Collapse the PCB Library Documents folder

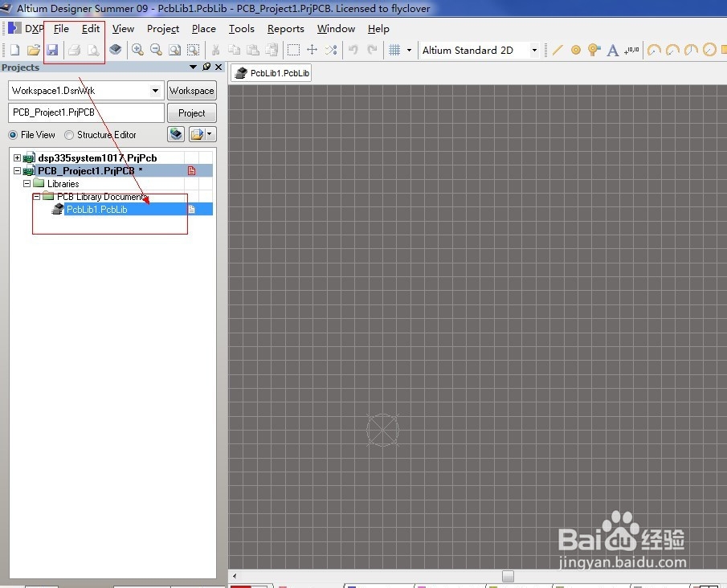(x=37, y=197)
